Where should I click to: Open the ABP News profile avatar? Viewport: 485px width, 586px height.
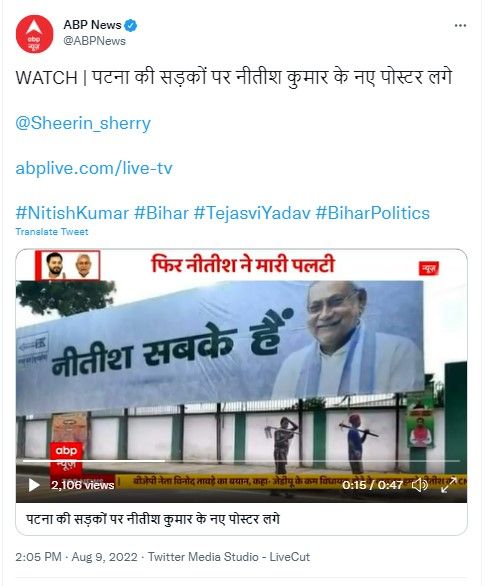34,34
